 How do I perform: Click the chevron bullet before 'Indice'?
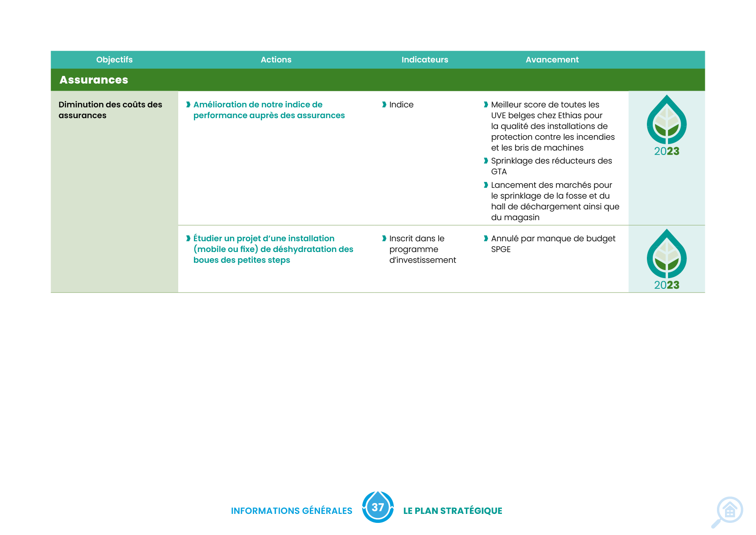tap(384, 105)
